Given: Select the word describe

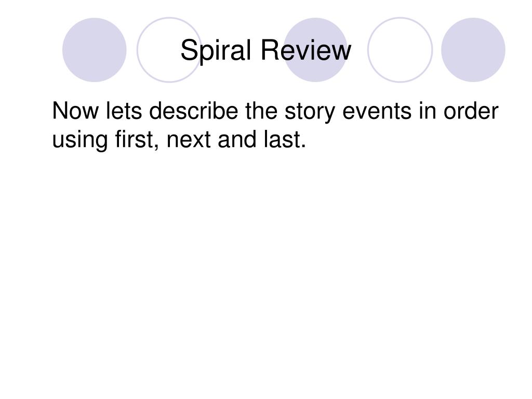Looking at the screenshot, I should tap(194, 111).
